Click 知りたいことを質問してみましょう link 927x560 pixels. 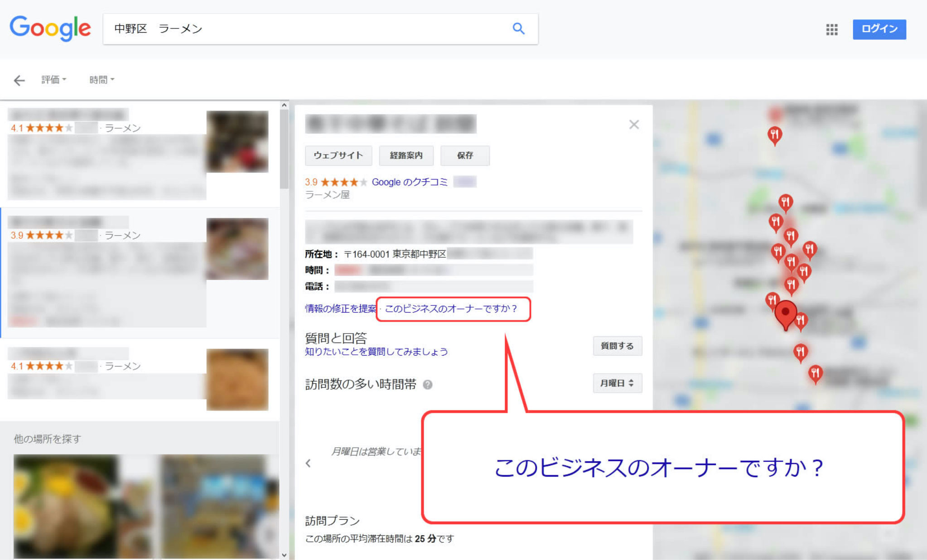pyautogui.click(x=376, y=352)
